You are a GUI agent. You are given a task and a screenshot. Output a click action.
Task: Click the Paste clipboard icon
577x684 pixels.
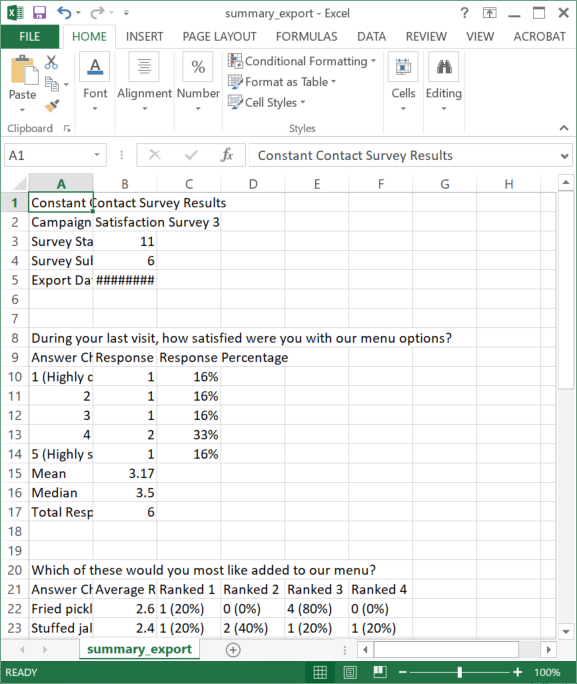pos(23,70)
